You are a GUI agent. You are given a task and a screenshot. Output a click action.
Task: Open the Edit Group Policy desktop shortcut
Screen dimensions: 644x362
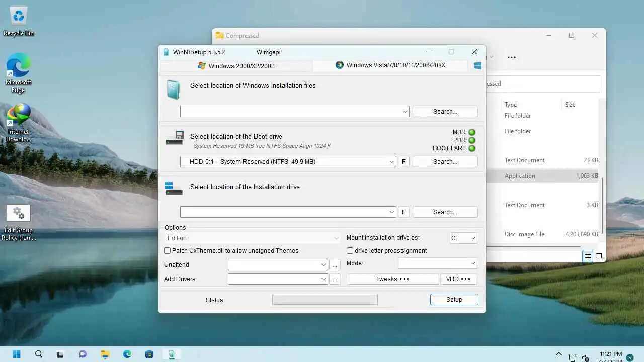coord(19,223)
